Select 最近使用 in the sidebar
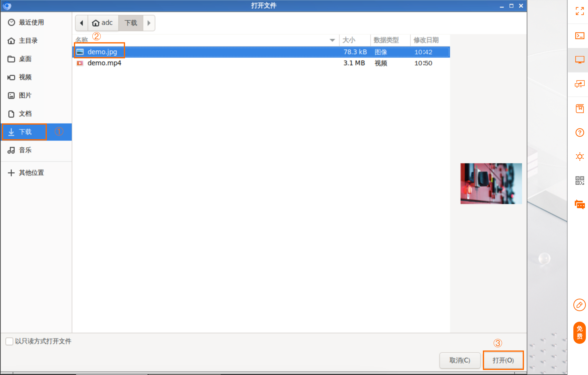The image size is (588, 375). pos(31,23)
